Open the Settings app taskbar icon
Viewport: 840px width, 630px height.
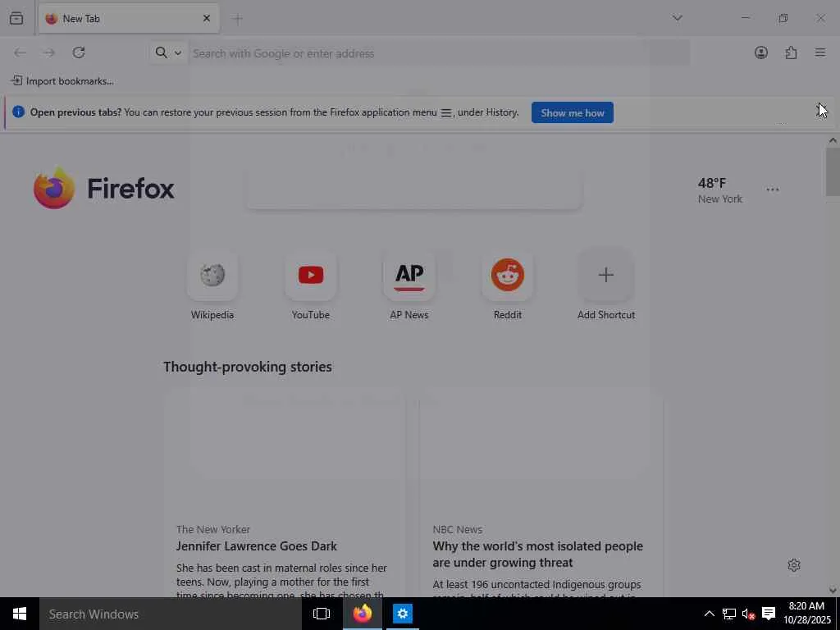point(402,614)
